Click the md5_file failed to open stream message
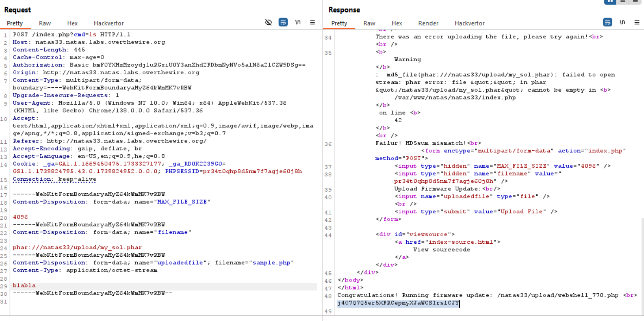The width and height of the screenshot is (644, 321). pos(495,82)
